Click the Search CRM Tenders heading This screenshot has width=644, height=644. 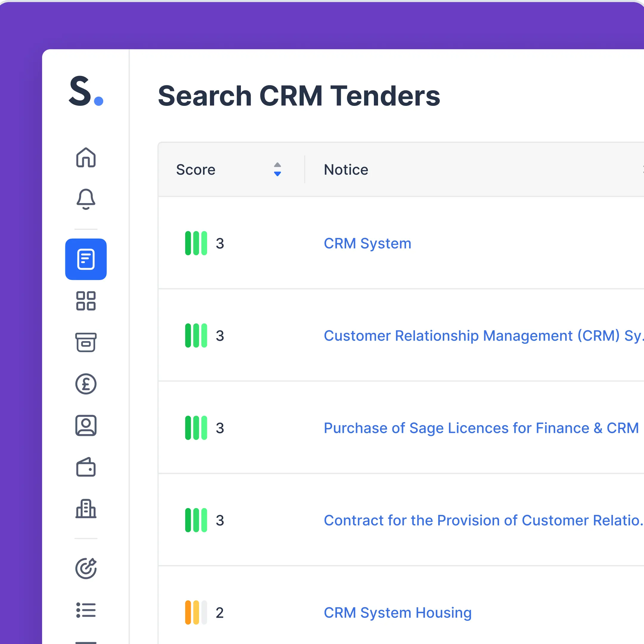pyautogui.click(x=299, y=96)
